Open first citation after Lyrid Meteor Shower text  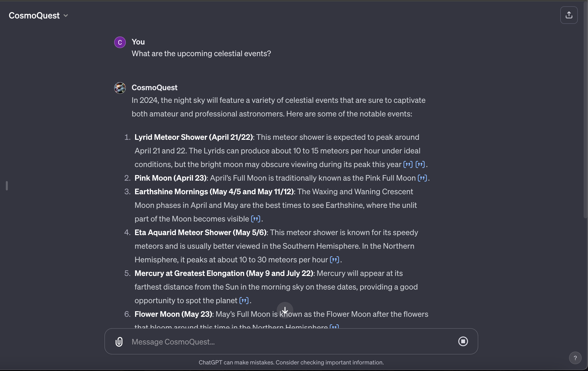click(x=408, y=164)
